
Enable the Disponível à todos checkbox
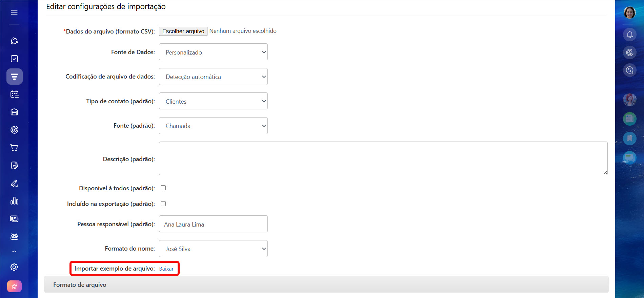[x=163, y=188]
